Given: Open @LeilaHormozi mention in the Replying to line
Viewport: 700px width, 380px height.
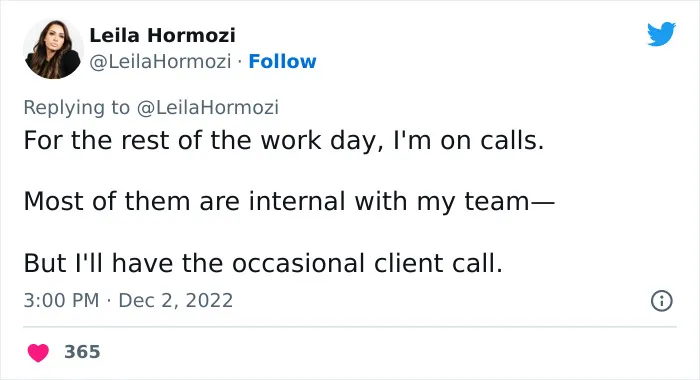Looking at the screenshot, I should point(208,108).
